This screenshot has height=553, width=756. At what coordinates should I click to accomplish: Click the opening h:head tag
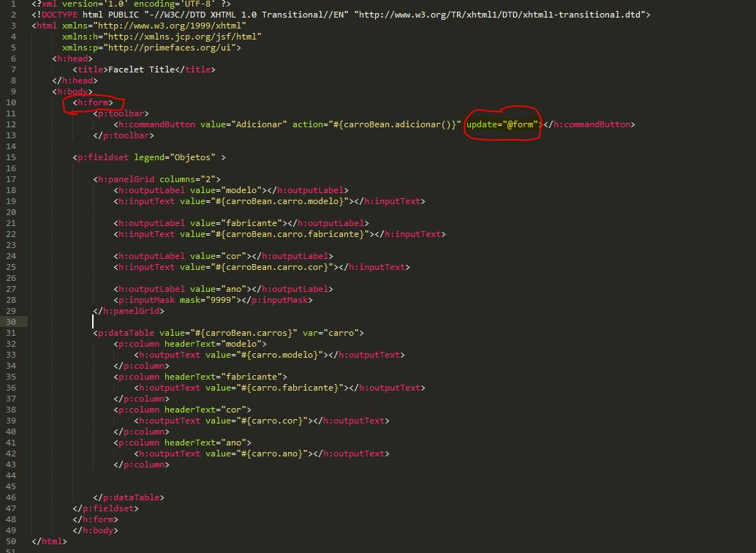click(72, 59)
